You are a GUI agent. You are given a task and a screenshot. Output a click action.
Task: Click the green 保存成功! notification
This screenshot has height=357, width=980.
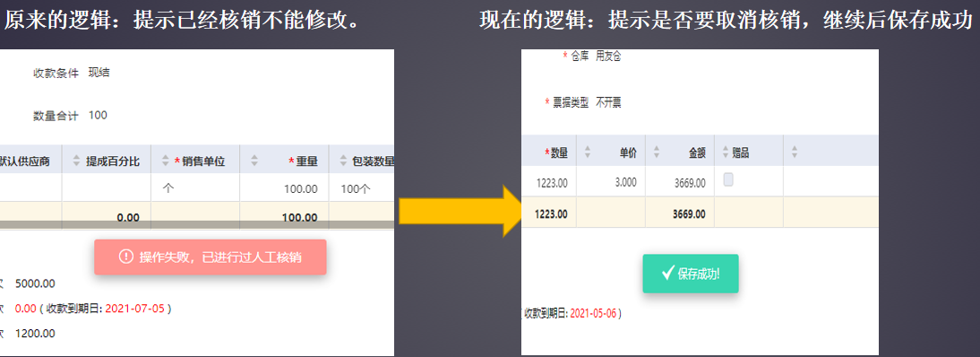tap(691, 274)
